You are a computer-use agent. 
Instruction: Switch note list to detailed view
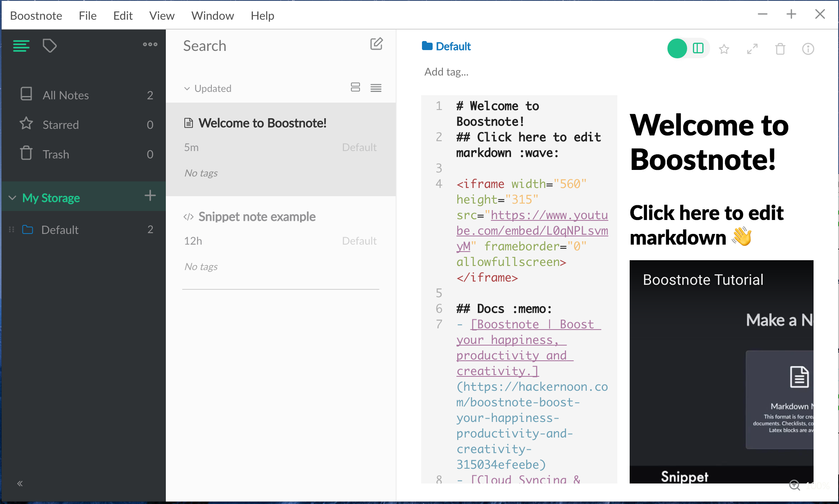(x=355, y=87)
